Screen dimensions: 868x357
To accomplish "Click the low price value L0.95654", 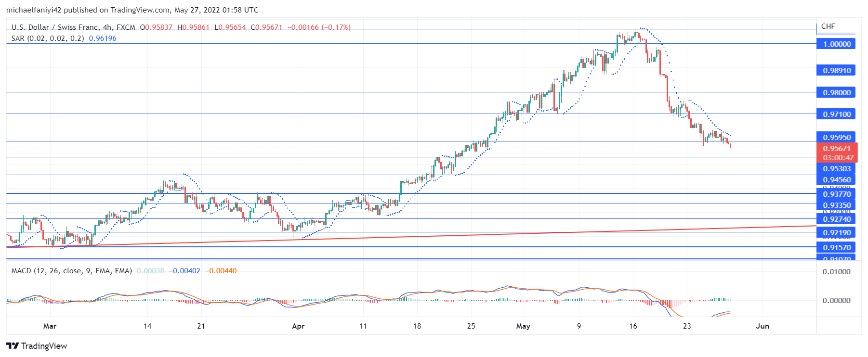I will pyautogui.click(x=230, y=27).
